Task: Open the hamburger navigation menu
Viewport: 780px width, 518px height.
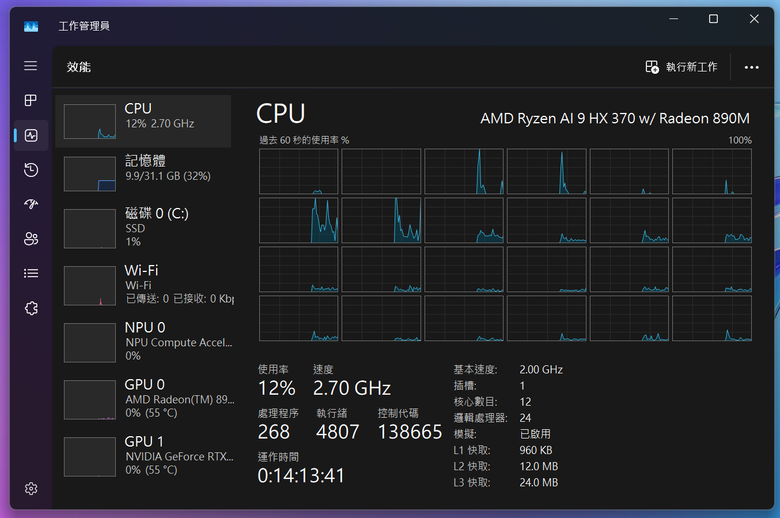Action: click(30, 66)
